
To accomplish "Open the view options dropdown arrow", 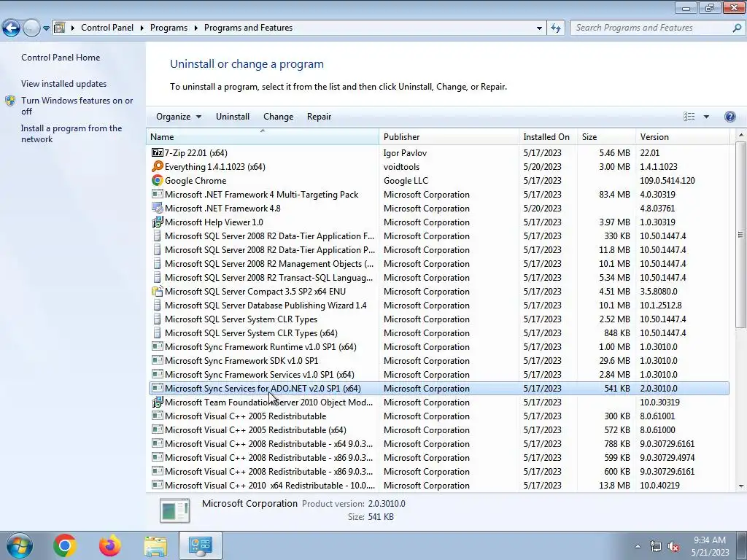I will [x=706, y=117].
